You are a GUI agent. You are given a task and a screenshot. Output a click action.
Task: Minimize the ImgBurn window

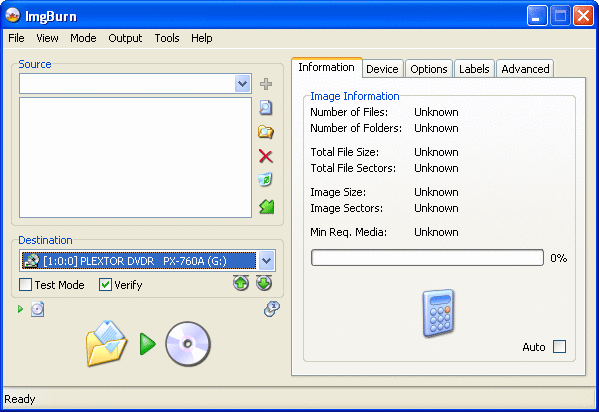coord(536,16)
